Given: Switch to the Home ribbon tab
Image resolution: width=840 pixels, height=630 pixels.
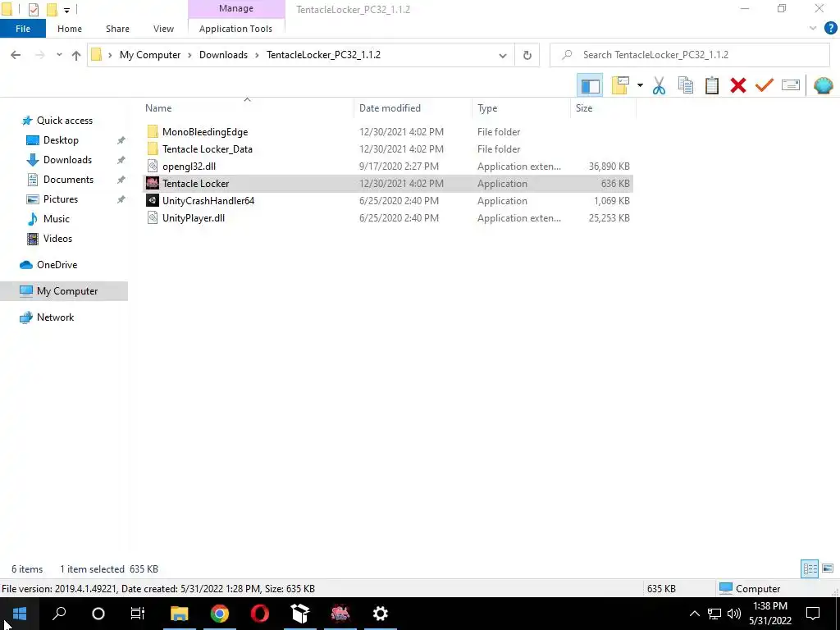Looking at the screenshot, I should tap(70, 29).
